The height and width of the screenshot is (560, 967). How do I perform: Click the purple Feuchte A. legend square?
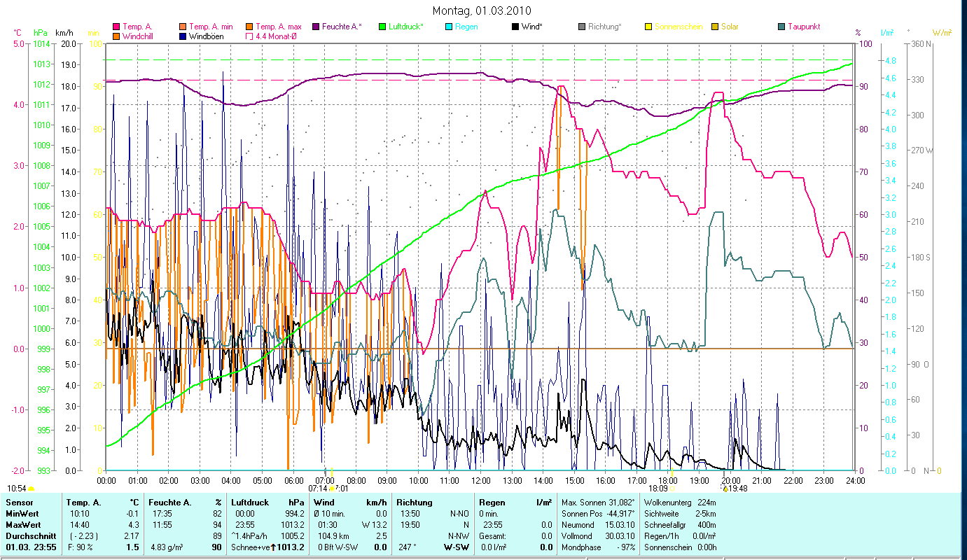316,27
